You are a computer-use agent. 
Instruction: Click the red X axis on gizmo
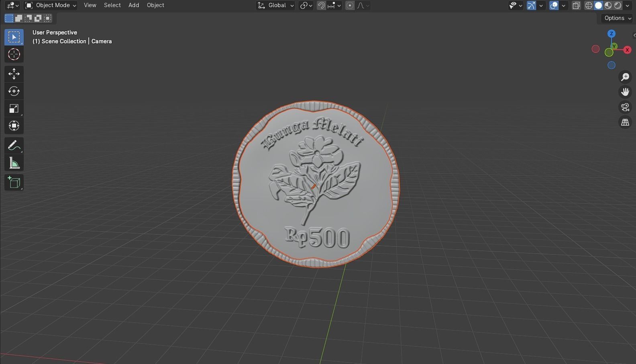point(627,50)
